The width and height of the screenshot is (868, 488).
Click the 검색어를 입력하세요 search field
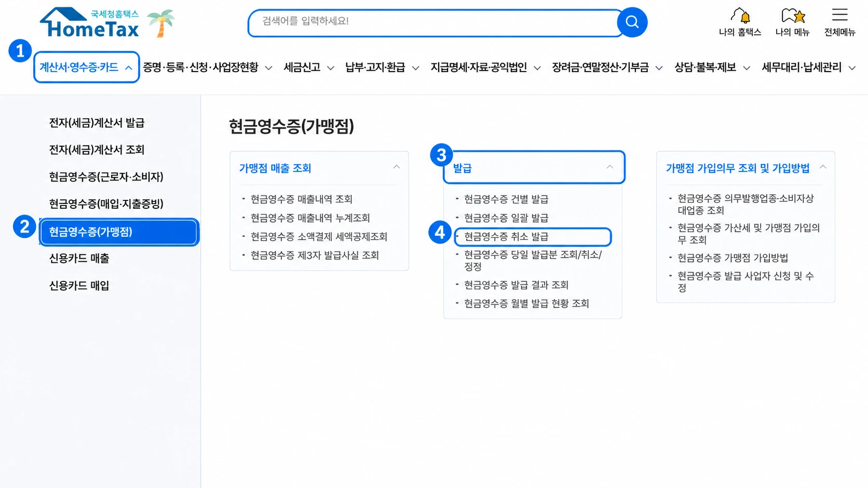435,23
